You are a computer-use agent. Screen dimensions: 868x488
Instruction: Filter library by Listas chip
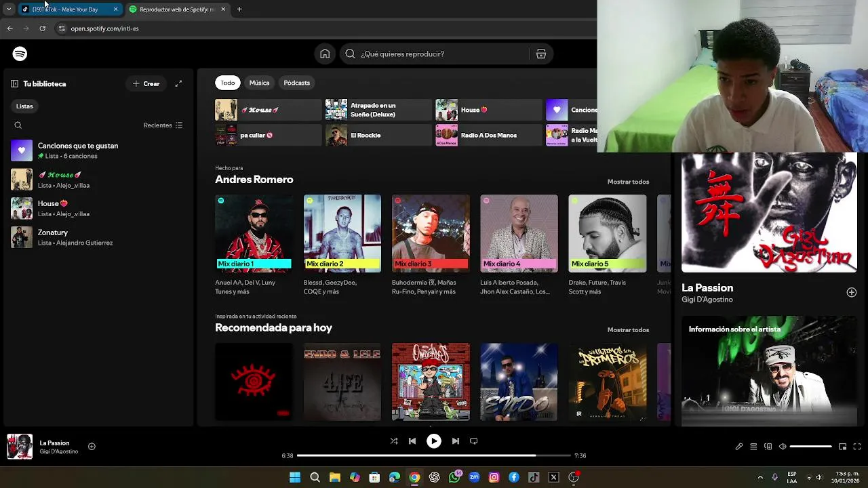click(24, 106)
